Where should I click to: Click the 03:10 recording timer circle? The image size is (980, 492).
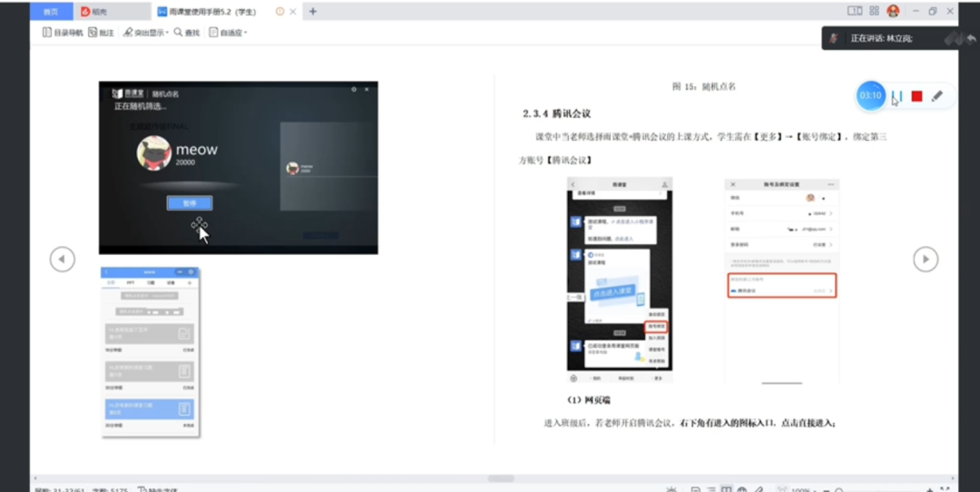pyautogui.click(x=870, y=95)
